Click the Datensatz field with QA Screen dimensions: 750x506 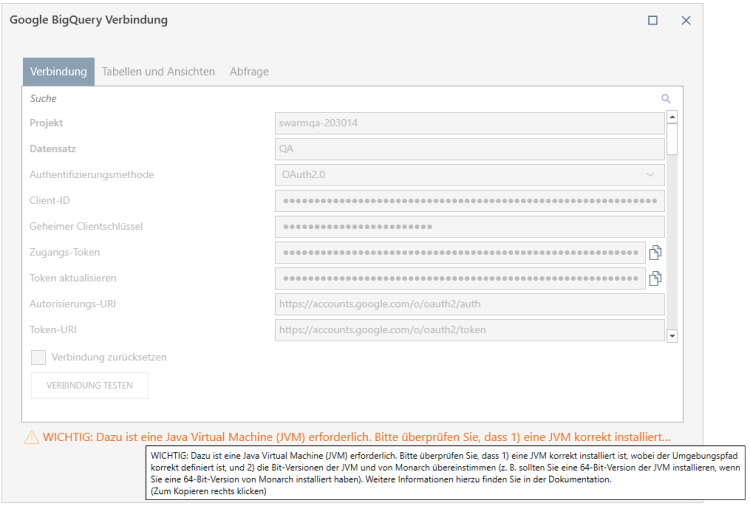point(470,149)
